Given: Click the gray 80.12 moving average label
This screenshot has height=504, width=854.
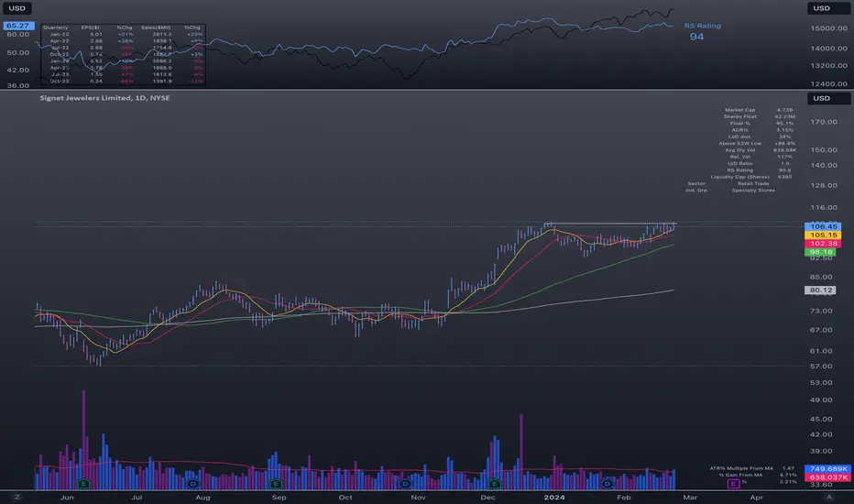Looking at the screenshot, I should coord(820,290).
